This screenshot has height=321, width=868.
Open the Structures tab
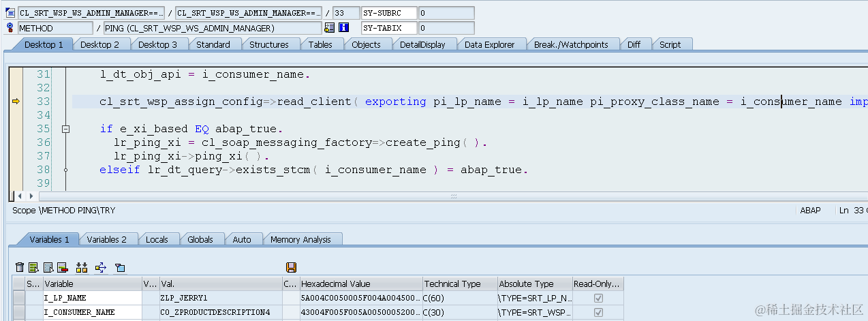click(269, 44)
